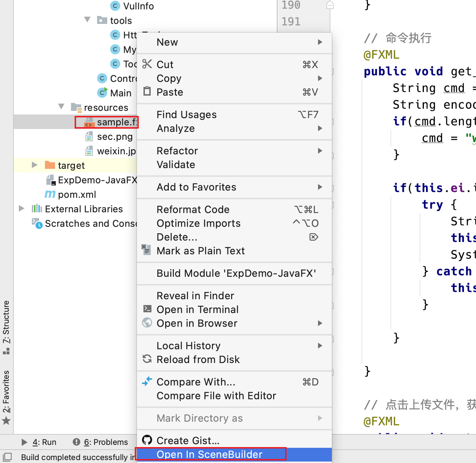Click line number 191 in gutter

point(291,21)
